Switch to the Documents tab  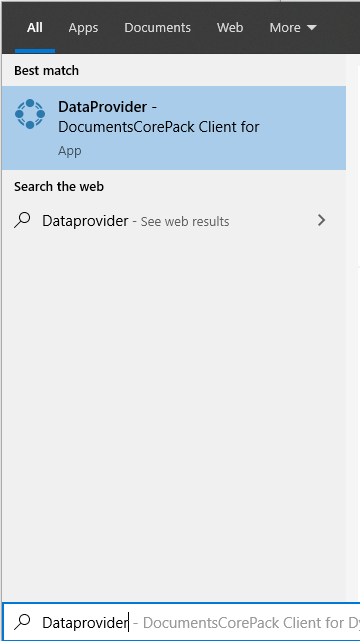point(157,27)
